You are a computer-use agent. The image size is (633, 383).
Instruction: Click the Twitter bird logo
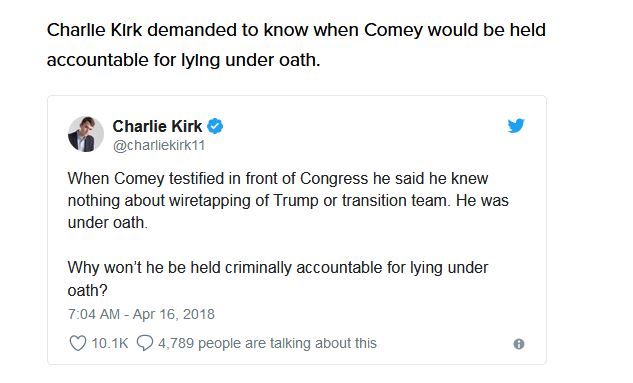(x=516, y=126)
